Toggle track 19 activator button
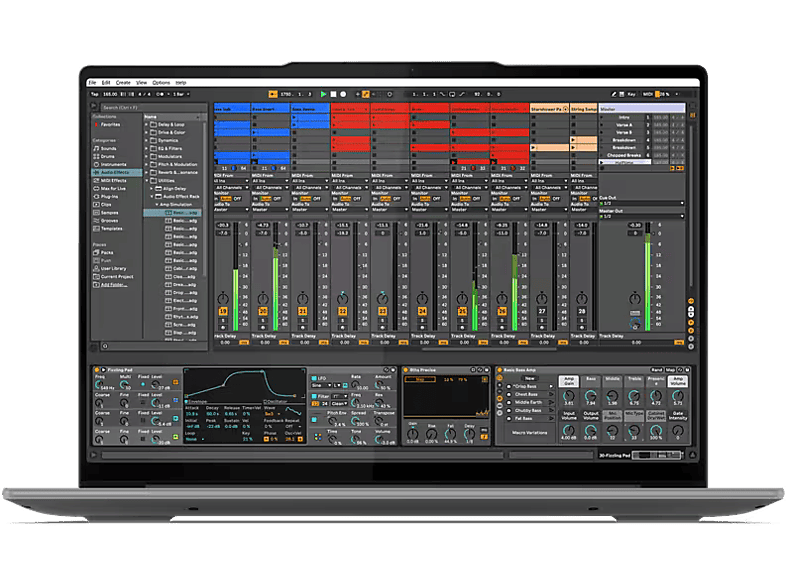The height and width of the screenshot is (587, 786). pyautogui.click(x=223, y=311)
